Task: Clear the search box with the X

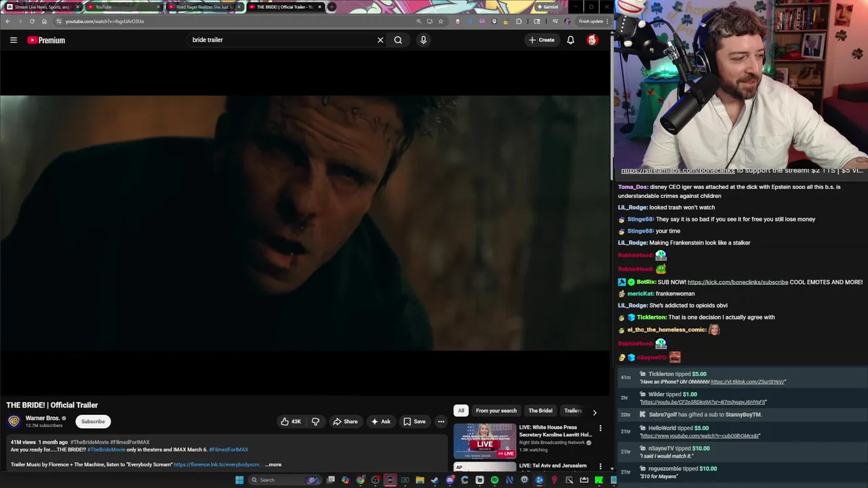Action: coord(380,40)
